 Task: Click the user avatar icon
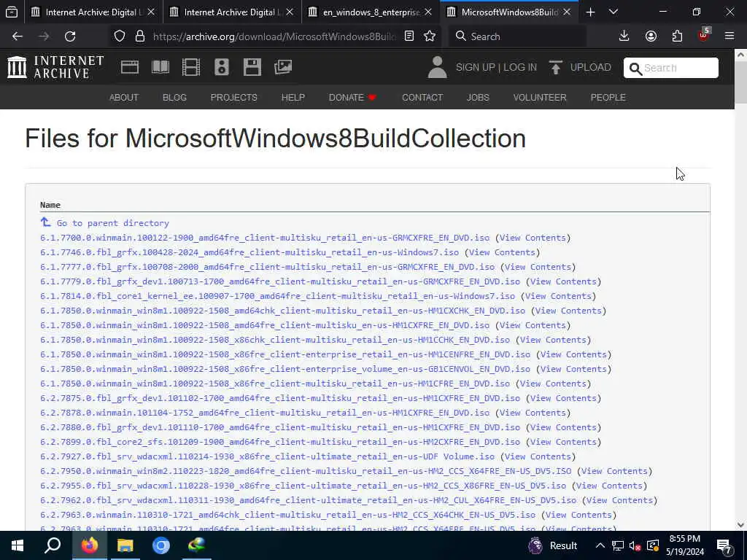437,67
